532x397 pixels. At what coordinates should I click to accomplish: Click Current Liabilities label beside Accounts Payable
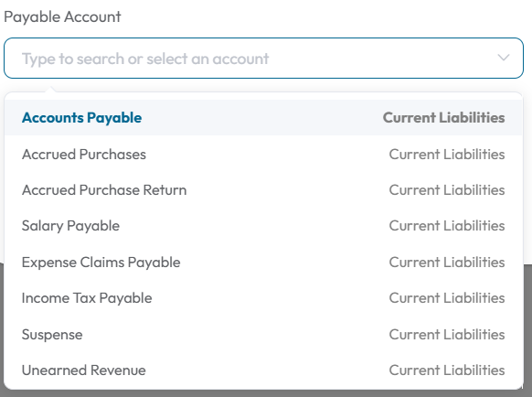coord(443,117)
